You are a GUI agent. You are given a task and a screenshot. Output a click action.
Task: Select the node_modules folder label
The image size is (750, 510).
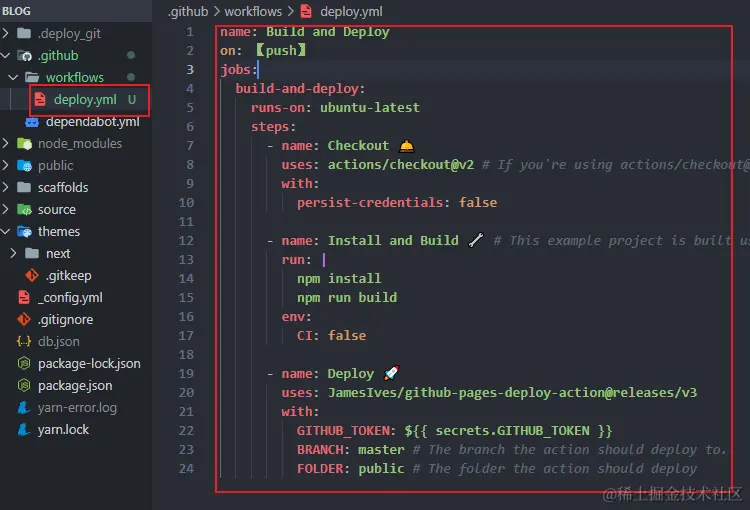80,144
